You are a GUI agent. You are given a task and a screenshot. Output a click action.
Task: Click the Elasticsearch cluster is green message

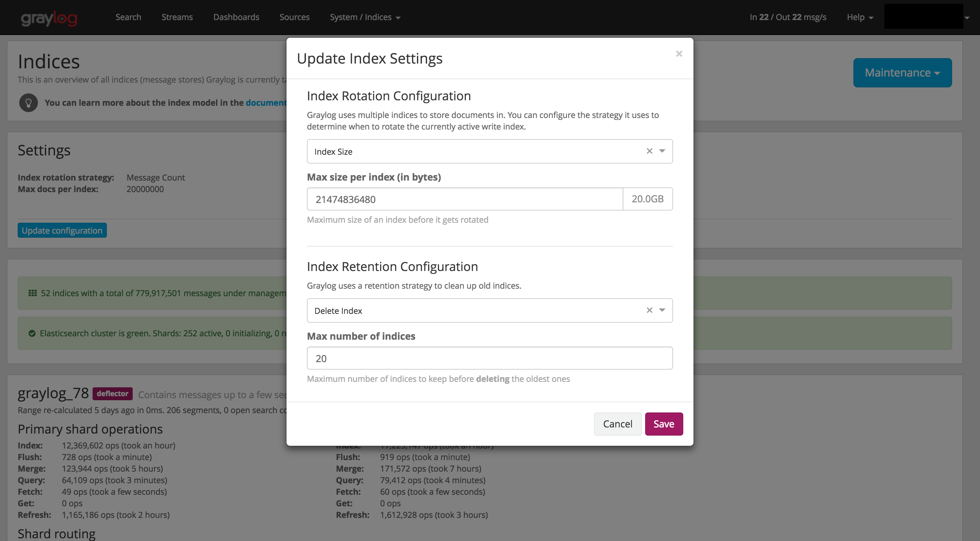point(163,334)
